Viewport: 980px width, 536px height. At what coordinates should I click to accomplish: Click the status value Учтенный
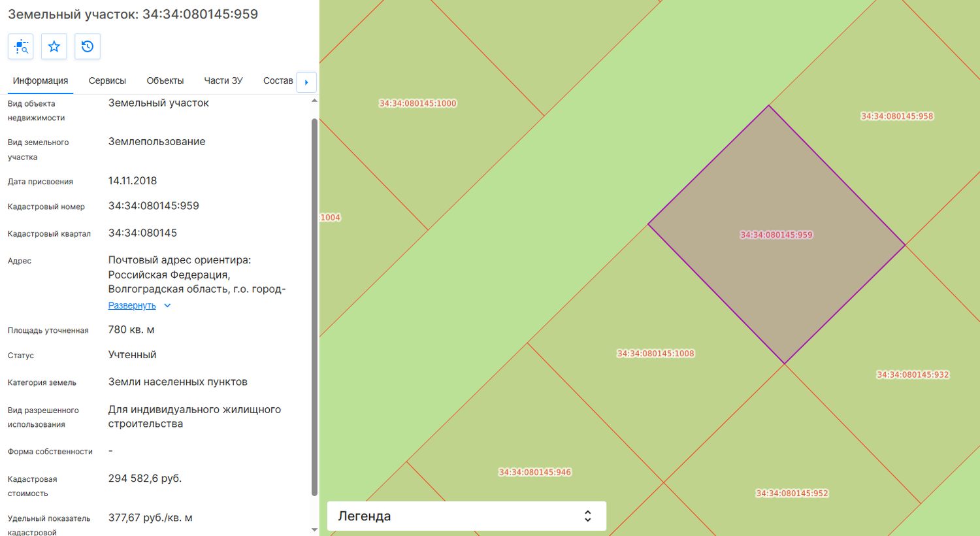(133, 355)
